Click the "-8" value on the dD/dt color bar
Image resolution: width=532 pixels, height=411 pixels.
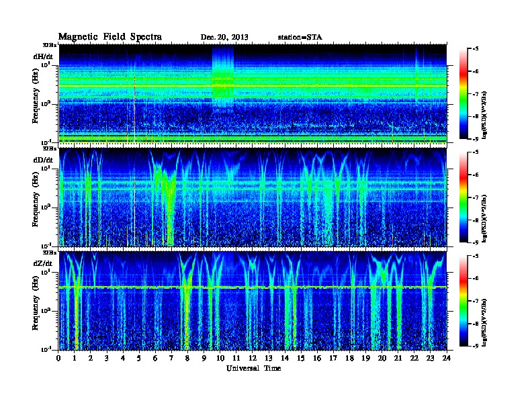pos(475,220)
